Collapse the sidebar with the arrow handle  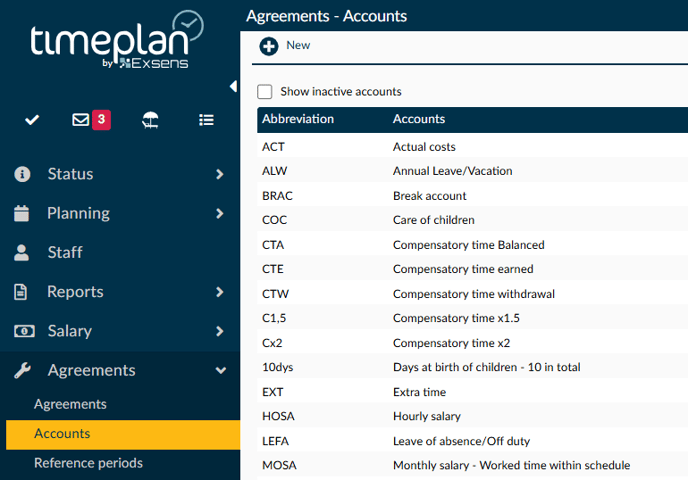[x=233, y=86]
